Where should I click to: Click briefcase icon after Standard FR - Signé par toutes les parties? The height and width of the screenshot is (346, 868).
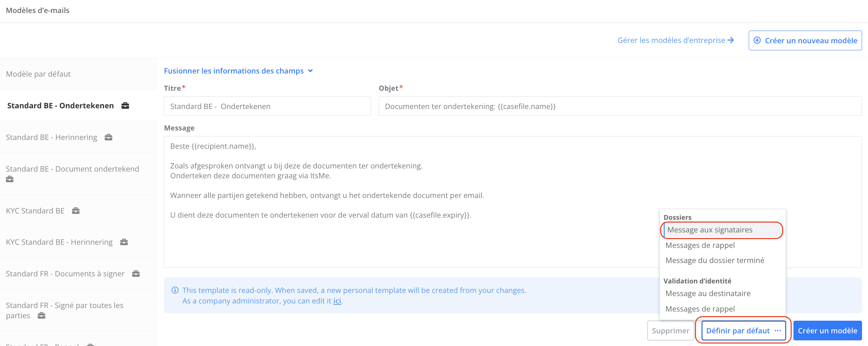(x=42, y=315)
